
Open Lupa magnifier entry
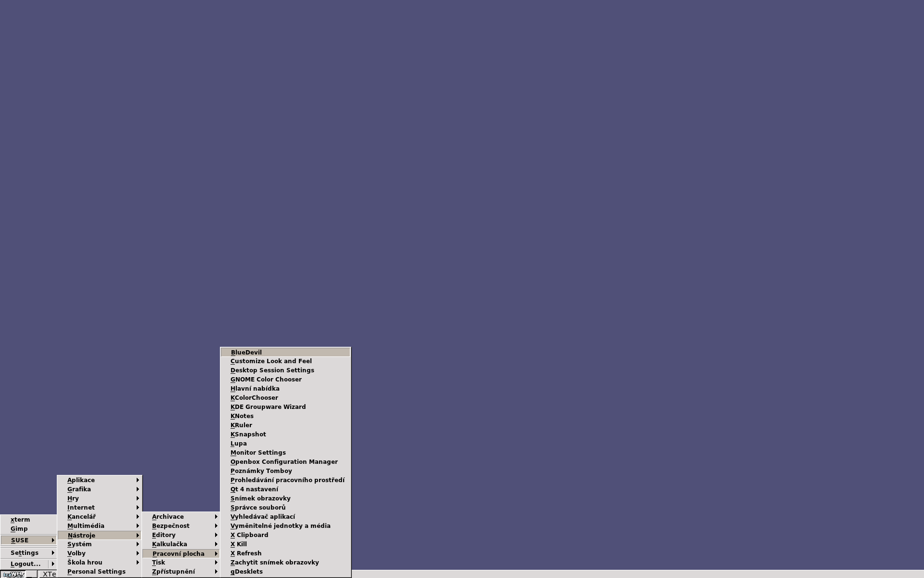click(x=285, y=444)
